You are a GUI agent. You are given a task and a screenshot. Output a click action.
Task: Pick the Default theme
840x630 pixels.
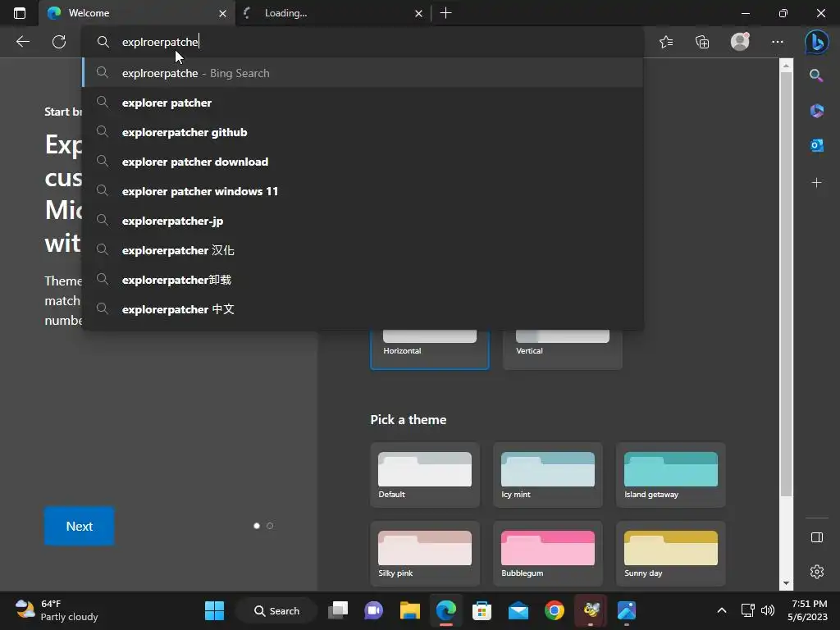pyautogui.click(x=425, y=475)
